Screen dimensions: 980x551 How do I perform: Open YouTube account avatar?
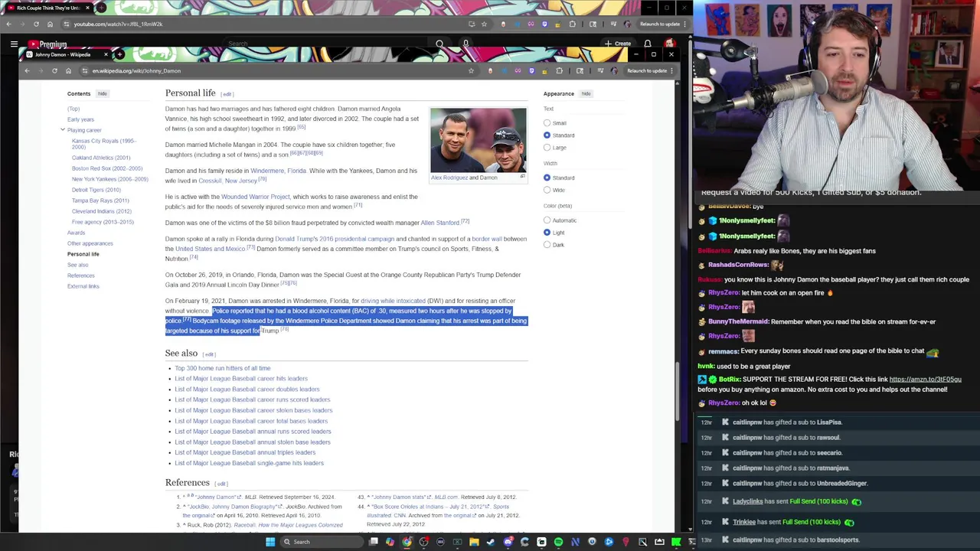click(670, 44)
